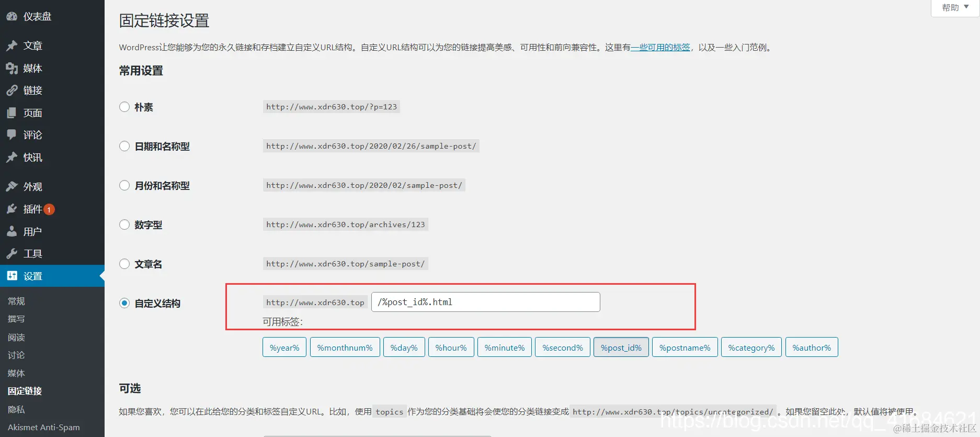Click the ?p=123 plain example URL

coord(332,107)
